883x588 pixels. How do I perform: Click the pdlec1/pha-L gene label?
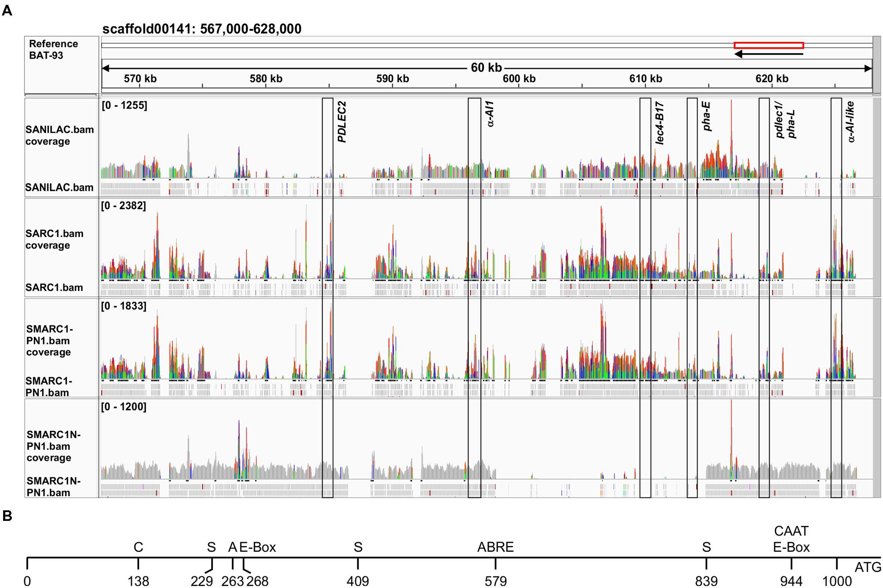tap(786, 121)
